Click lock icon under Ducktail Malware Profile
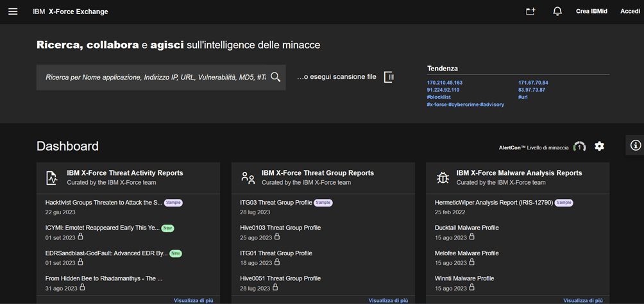Image resolution: width=644 pixels, height=304 pixels. [x=471, y=237]
